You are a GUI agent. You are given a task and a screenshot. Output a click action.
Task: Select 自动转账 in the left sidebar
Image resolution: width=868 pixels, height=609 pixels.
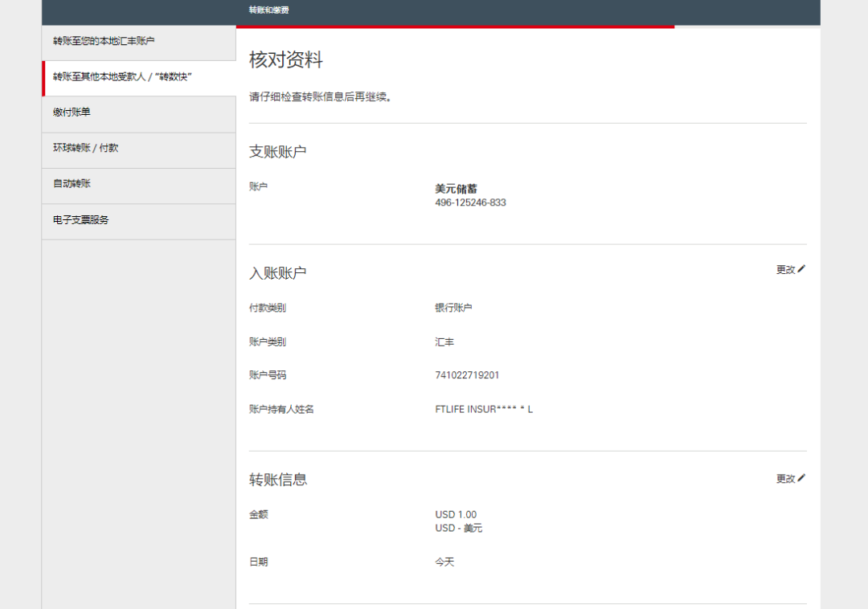[71, 183]
